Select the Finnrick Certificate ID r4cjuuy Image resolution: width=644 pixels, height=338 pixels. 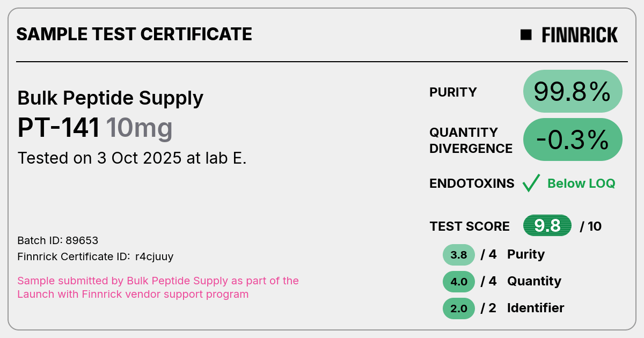(x=96, y=256)
